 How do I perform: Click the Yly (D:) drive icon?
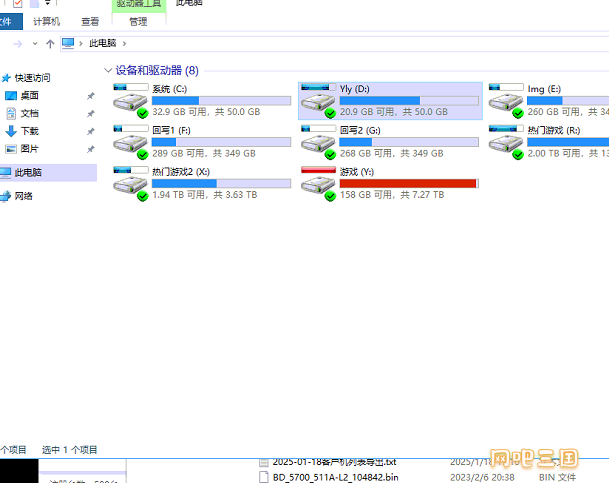pos(318,101)
